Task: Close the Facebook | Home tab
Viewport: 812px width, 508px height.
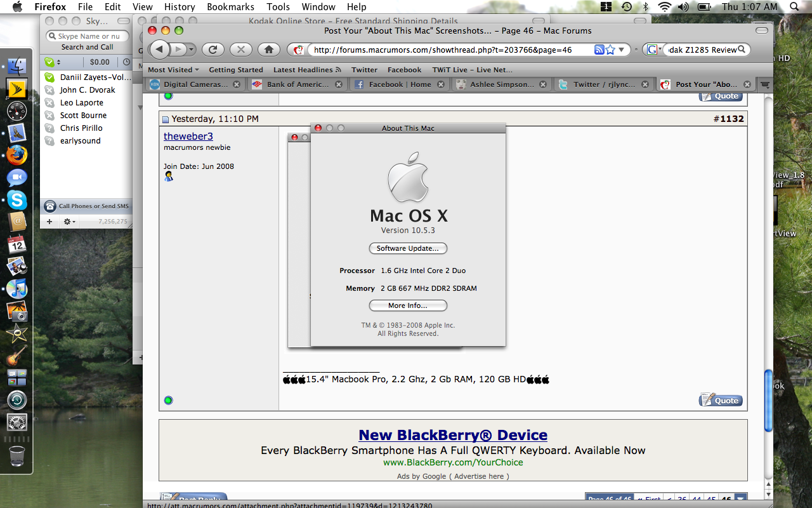Action: (440, 84)
